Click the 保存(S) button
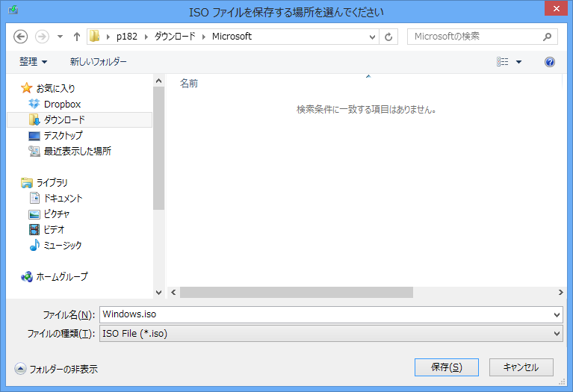The width and height of the screenshot is (573, 392). tap(447, 367)
